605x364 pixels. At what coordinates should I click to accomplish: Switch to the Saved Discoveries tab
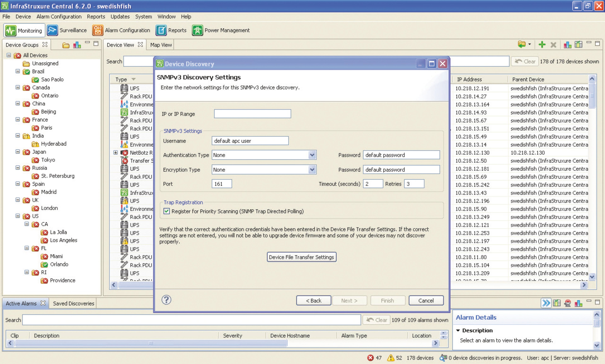click(73, 303)
